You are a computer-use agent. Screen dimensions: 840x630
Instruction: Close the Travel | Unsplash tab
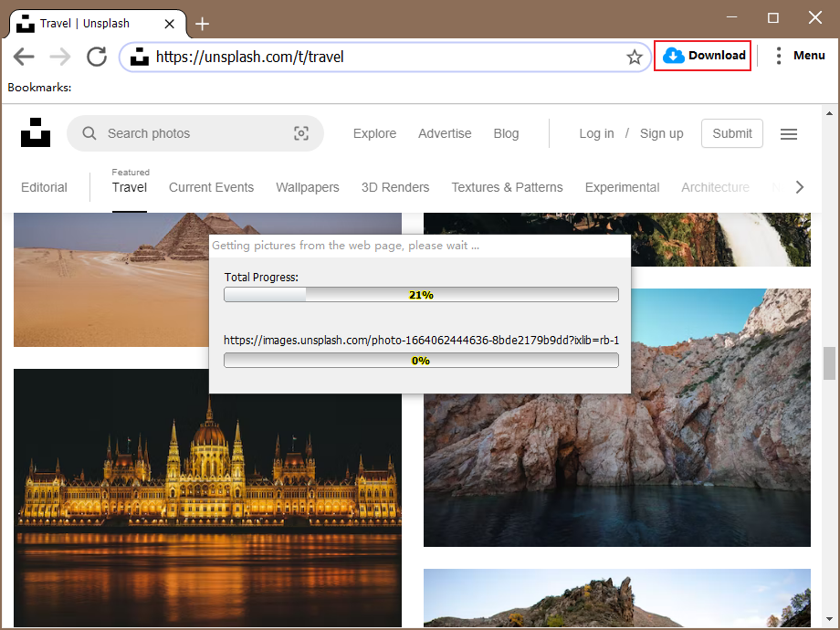tap(169, 24)
